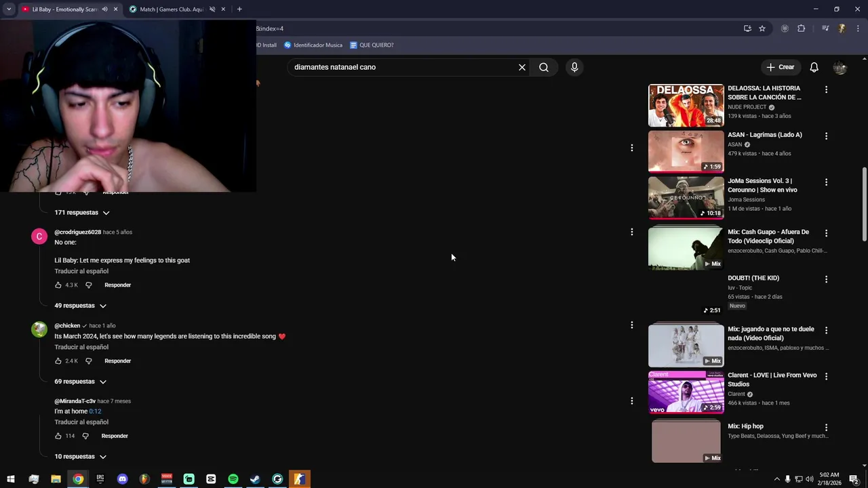Click the YouTube page scrollbar
Image resolution: width=868 pixels, height=488 pixels.
pyautogui.click(x=864, y=203)
